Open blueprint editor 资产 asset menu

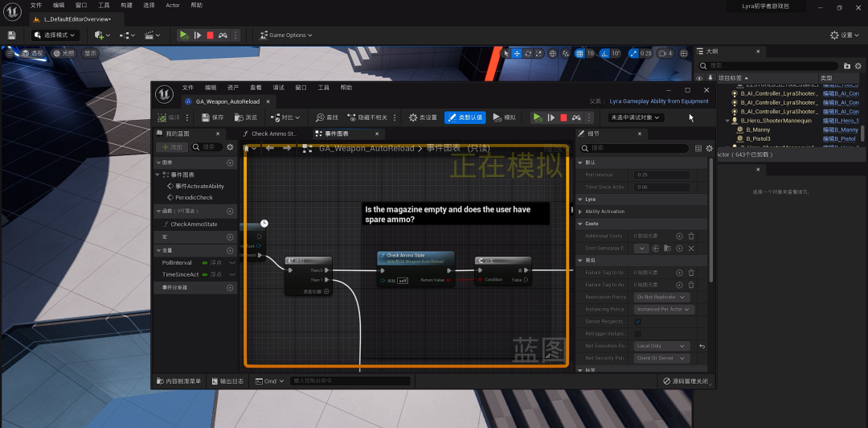click(x=233, y=88)
